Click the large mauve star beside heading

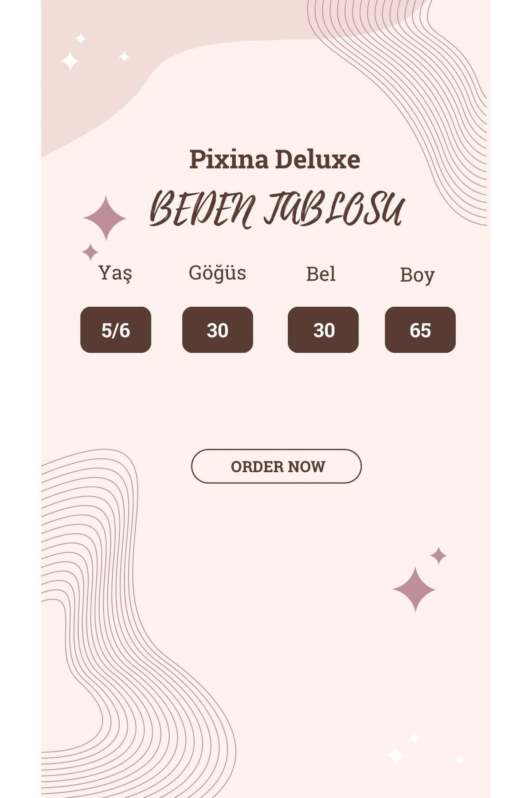[105, 218]
